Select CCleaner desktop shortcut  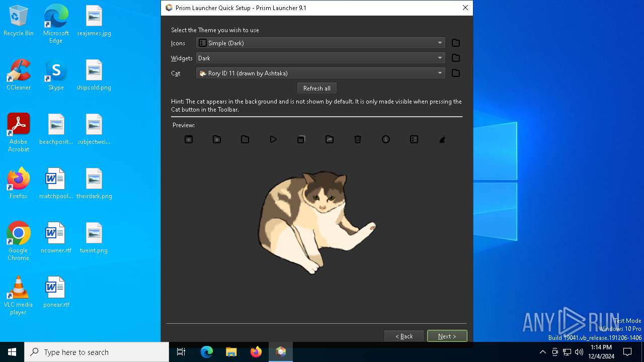[19, 75]
